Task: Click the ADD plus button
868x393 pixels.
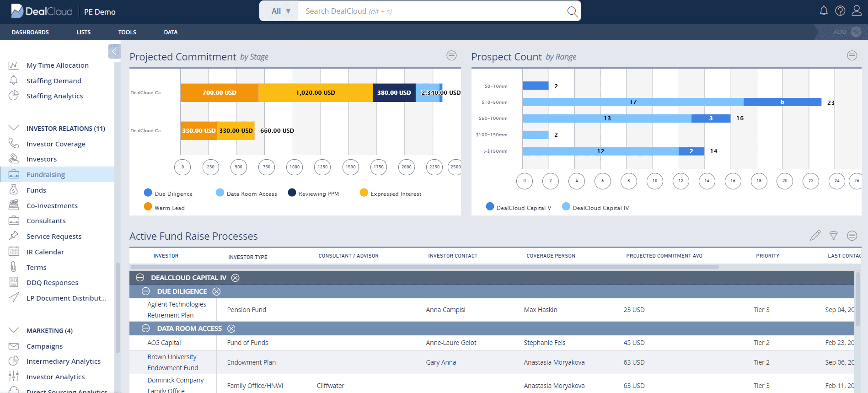Action: tap(856, 32)
